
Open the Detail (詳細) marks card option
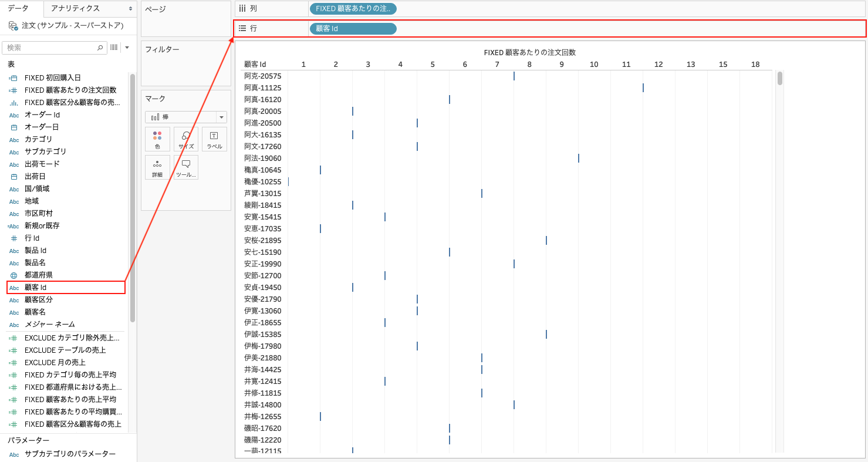coord(157,167)
